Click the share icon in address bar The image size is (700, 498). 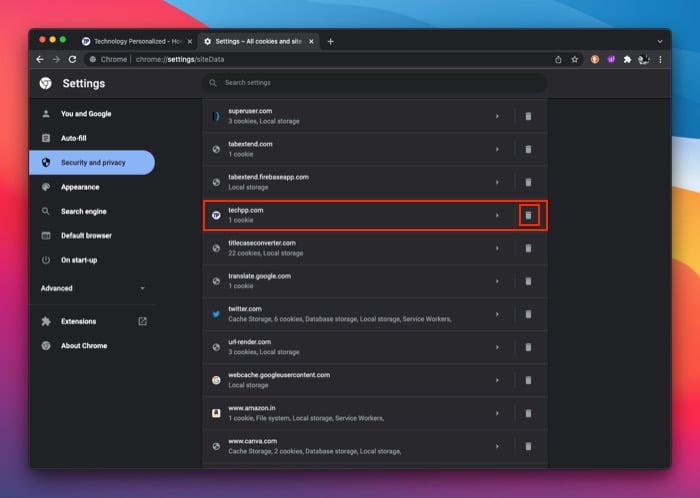[x=558, y=59]
